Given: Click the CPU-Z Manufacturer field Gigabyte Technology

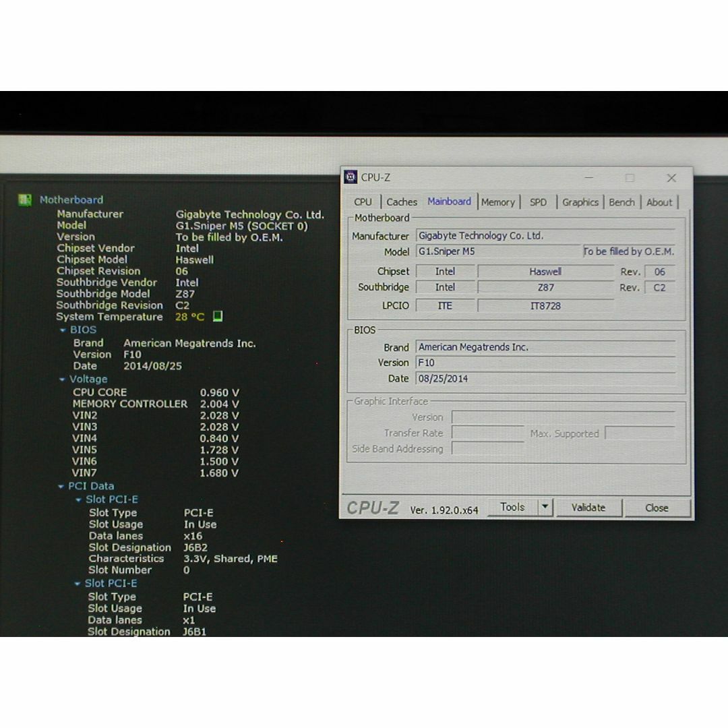Looking at the screenshot, I should pos(545,236).
